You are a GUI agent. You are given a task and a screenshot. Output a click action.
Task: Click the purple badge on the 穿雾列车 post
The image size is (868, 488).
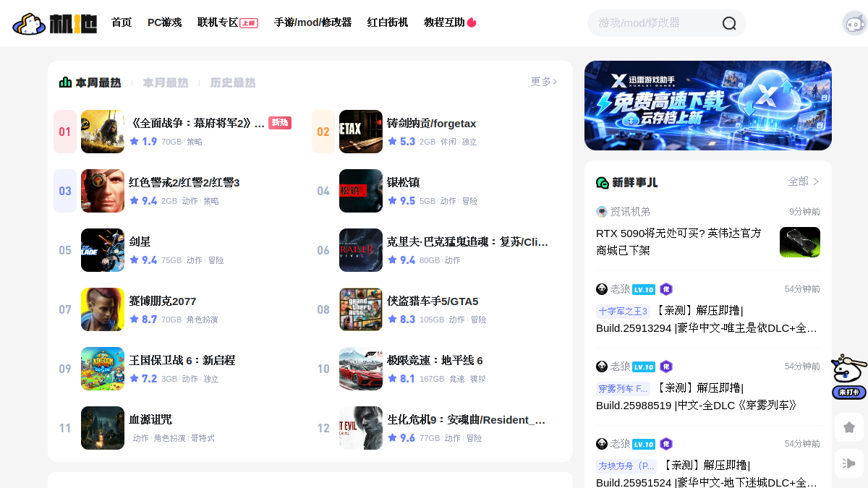tap(666, 367)
